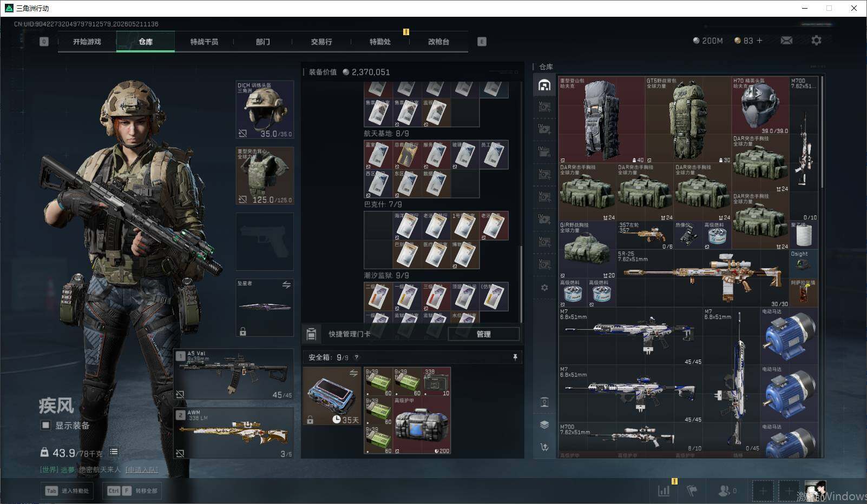Open the mail envelope icon

point(786,41)
